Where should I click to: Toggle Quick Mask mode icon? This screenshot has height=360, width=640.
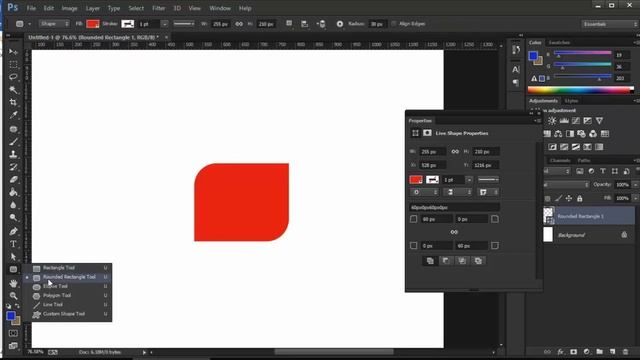(x=13, y=333)
